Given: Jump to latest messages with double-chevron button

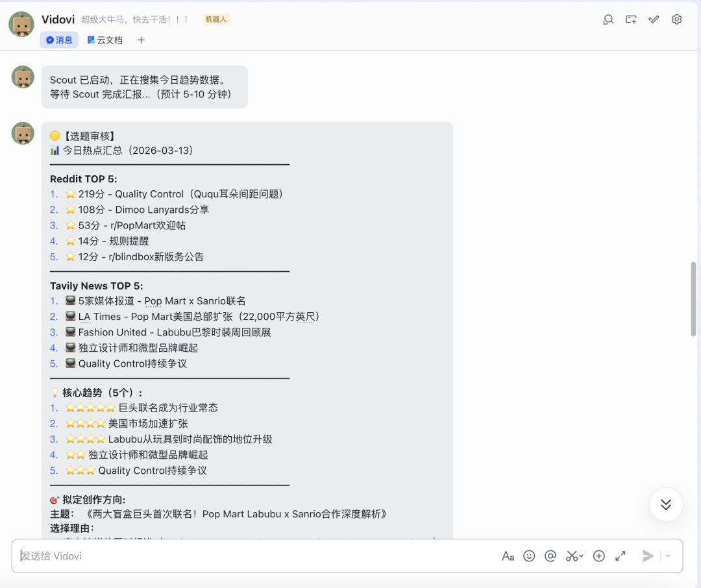Looking at the screenshot, I should (666, 504).
